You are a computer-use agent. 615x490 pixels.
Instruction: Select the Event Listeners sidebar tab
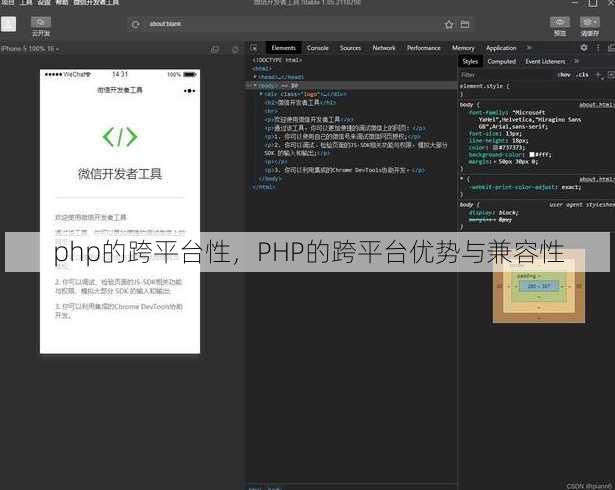point(545,61)
